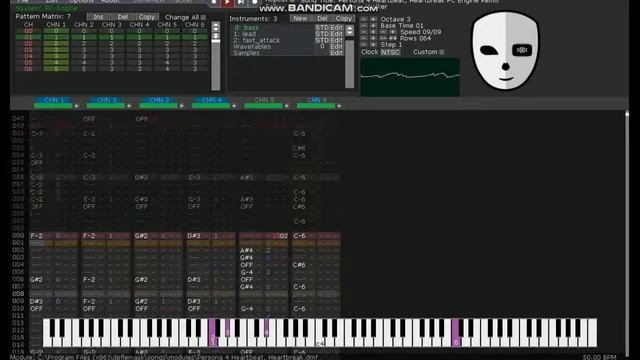640x360 pixels.
Task: Increase Base Time with its plus button
Action: (373, 26)
